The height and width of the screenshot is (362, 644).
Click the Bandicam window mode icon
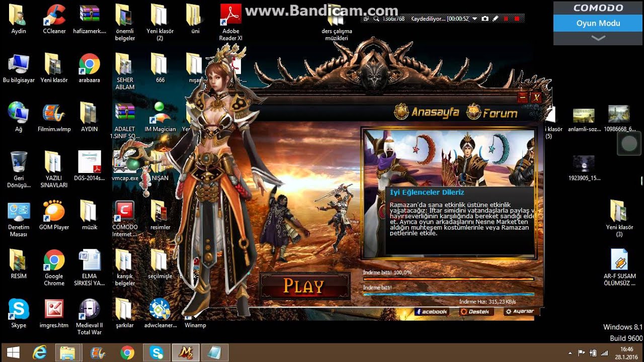coord(365,19)
